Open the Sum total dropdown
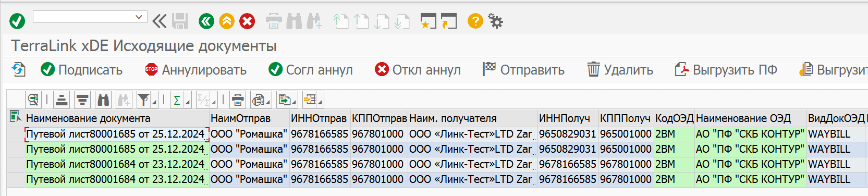 pyautogui.click(x=181, y=100)
